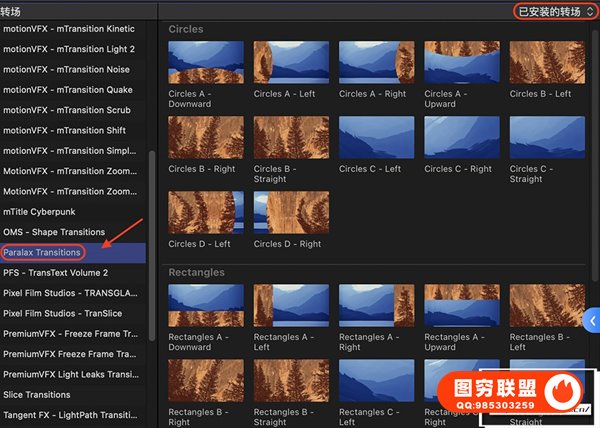Click Circles D - Right transition thumbnail
The image size is (600, 428).
pyautogui.click(x=291, y=212)
